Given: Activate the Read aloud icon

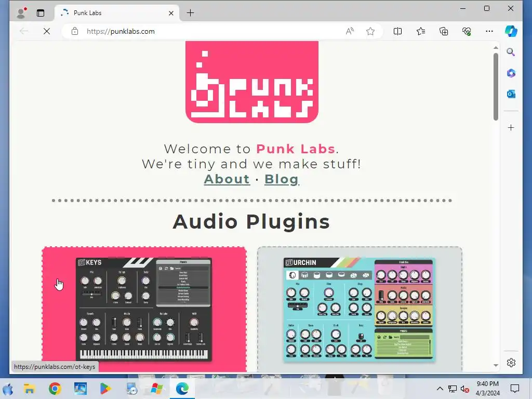Looking at the screenshot, I should 350,31.
